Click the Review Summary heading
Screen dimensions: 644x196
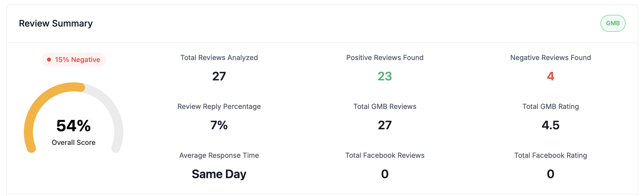pos(56,23)
